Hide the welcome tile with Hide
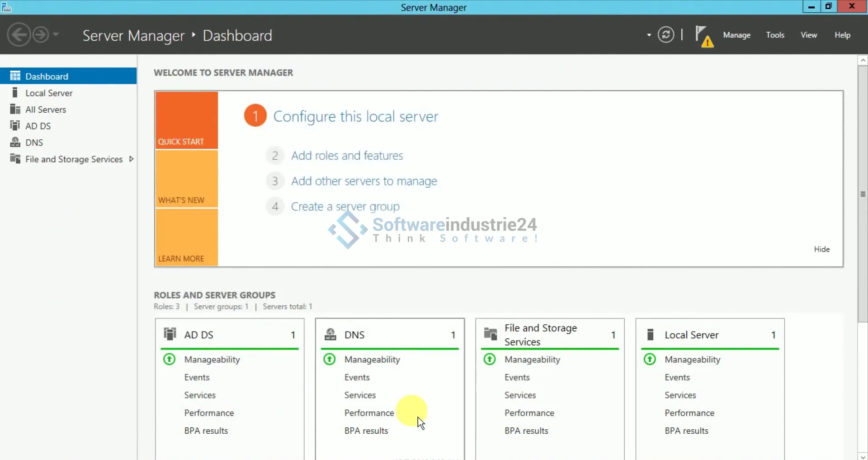 (x=821, y=249)
